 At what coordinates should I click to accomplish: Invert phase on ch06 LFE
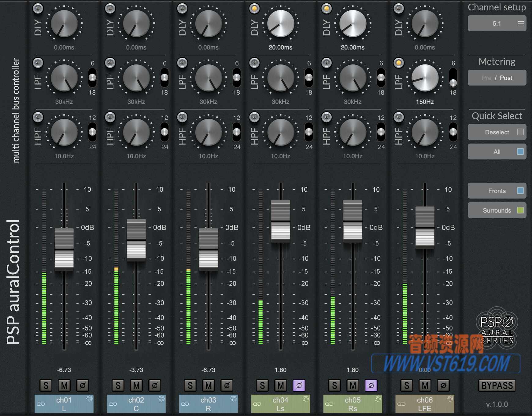tap(443, 385)
